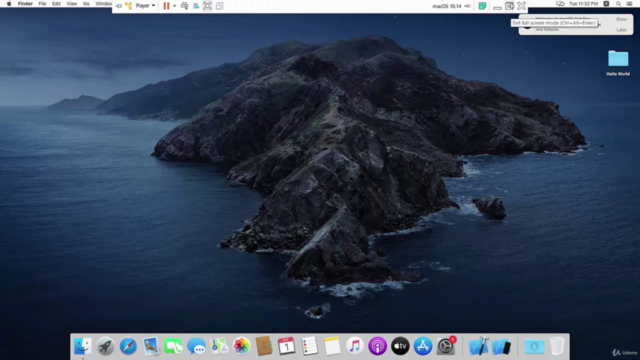Select Hello World folder on desktop
This screenshot has height=360, width=640.
(x=618, y=62)
